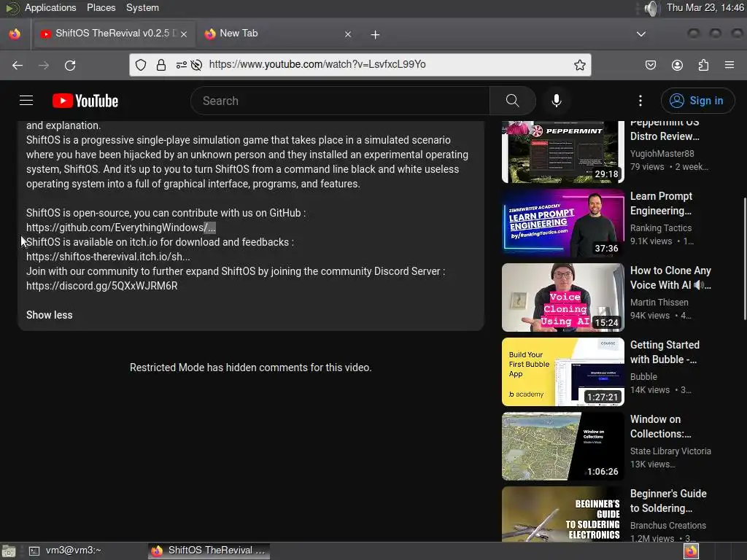
Task: Open Window on Collections video thumbnail
Action: [562, 446]
